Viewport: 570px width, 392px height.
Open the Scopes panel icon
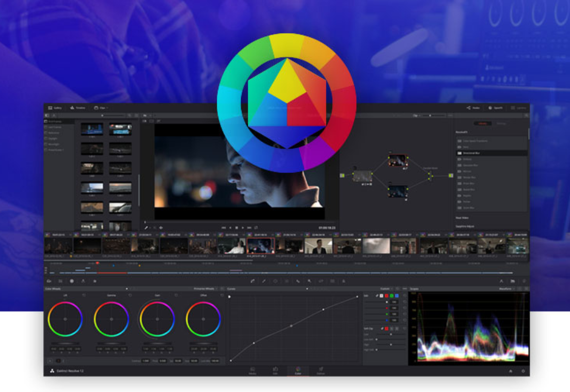[x=513, y=281]
